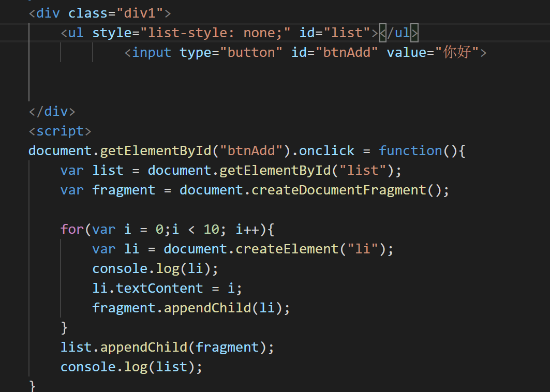Click the closing </div> tag
The image size is (550, 392).
pos(52,112)
